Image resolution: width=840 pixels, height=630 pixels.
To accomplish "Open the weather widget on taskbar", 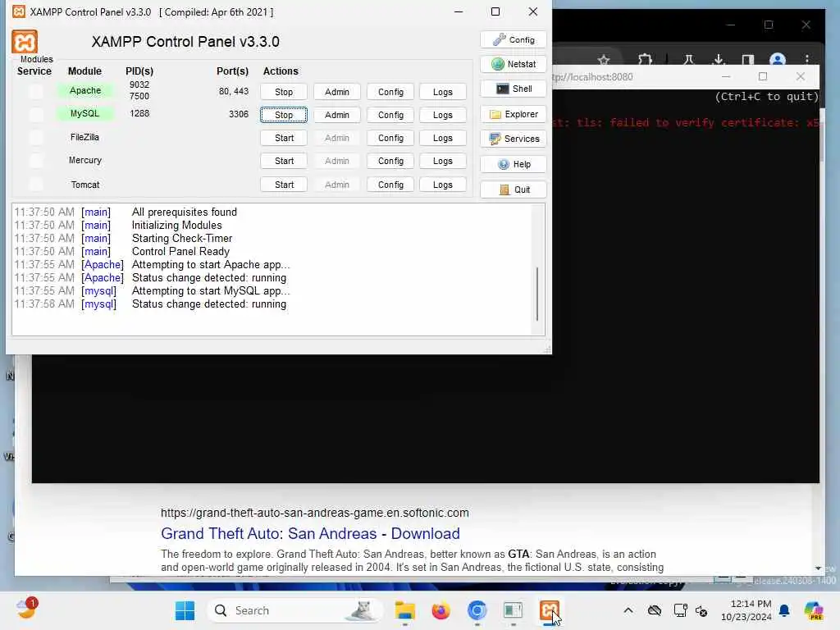I will (27, 609).
